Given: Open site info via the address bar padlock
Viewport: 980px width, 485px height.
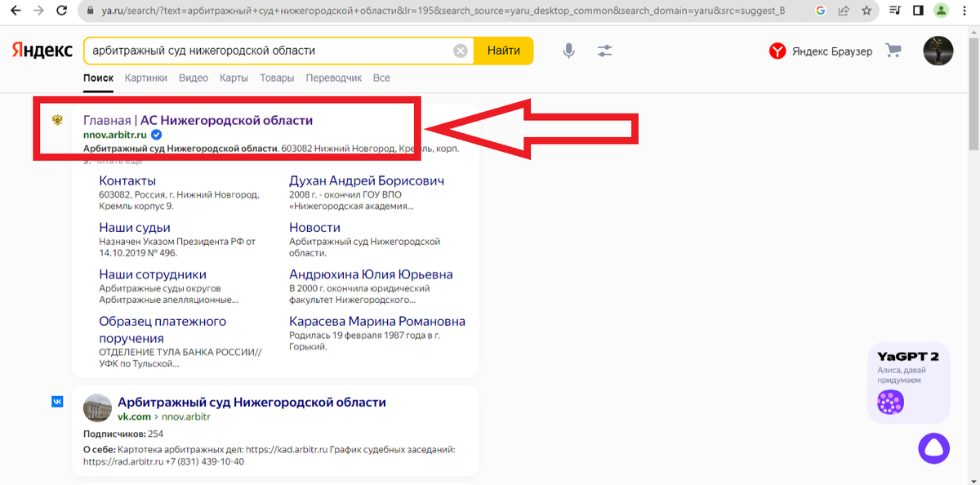Looking at the screenshot, I should [x=90, y=11].
